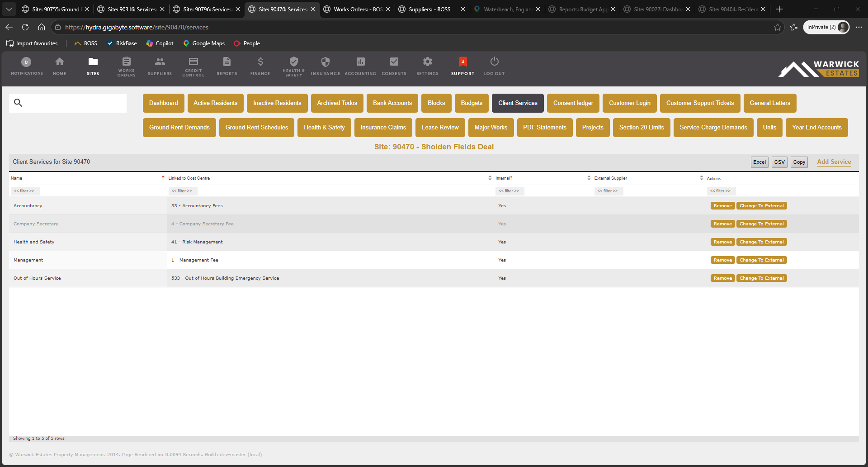The width and height of the screenshot is (868, 467).
Task: Click Linked to Cost Centre filter field
Action: click(x=183, y=191)
